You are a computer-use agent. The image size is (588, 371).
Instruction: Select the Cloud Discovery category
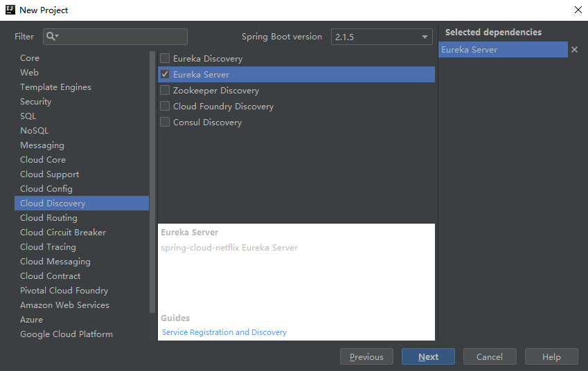coord(82,203)
